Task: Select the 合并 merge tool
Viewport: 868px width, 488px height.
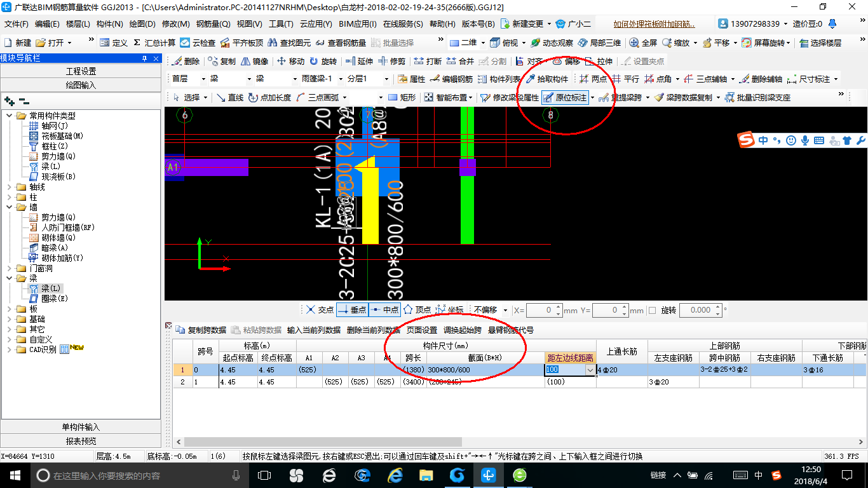Action: (460, 62)
